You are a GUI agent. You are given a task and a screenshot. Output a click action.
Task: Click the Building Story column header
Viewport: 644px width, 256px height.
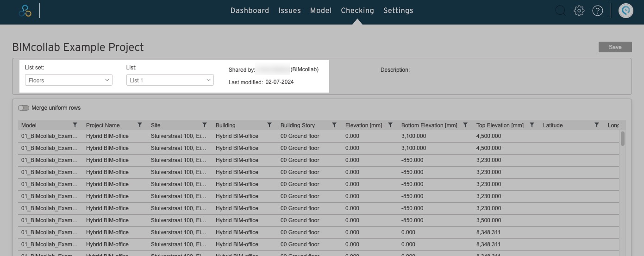pos(298,125)
